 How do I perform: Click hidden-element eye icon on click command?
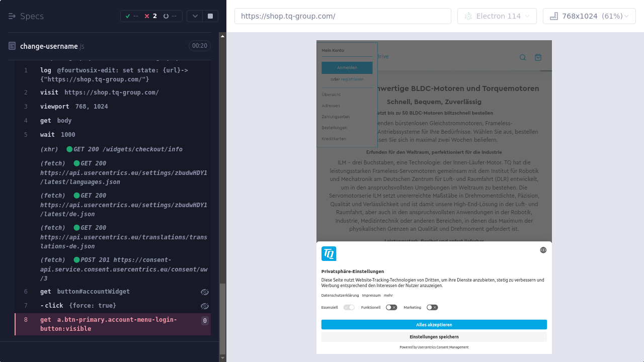204,306
